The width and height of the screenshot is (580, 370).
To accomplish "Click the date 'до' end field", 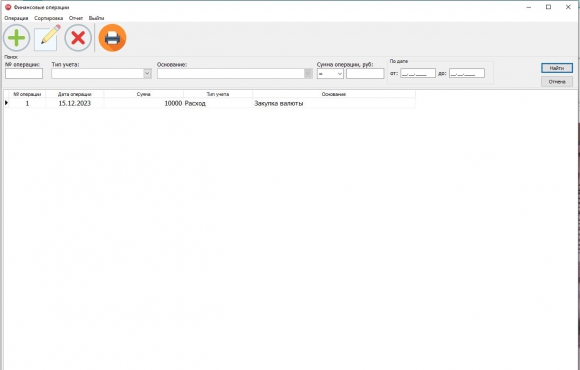I will pos(467,73).
